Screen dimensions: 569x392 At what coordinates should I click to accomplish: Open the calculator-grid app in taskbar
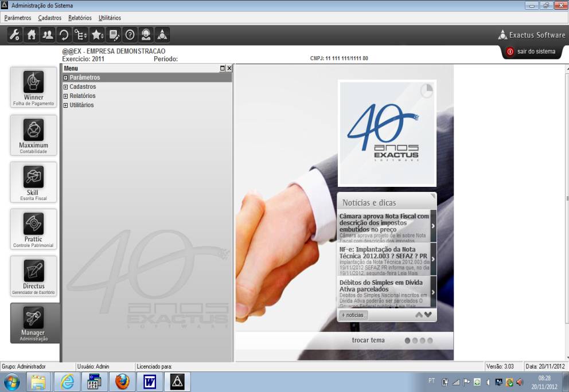(95, 382)
